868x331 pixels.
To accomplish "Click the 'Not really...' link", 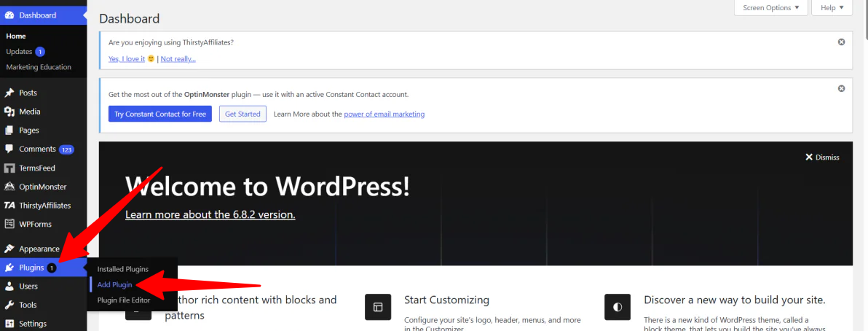I will click(178, 59).
